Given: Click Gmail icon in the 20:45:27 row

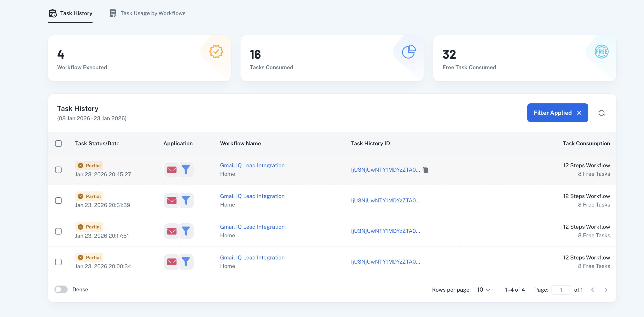Looking at the screenshot, I should tap(172, 170).
